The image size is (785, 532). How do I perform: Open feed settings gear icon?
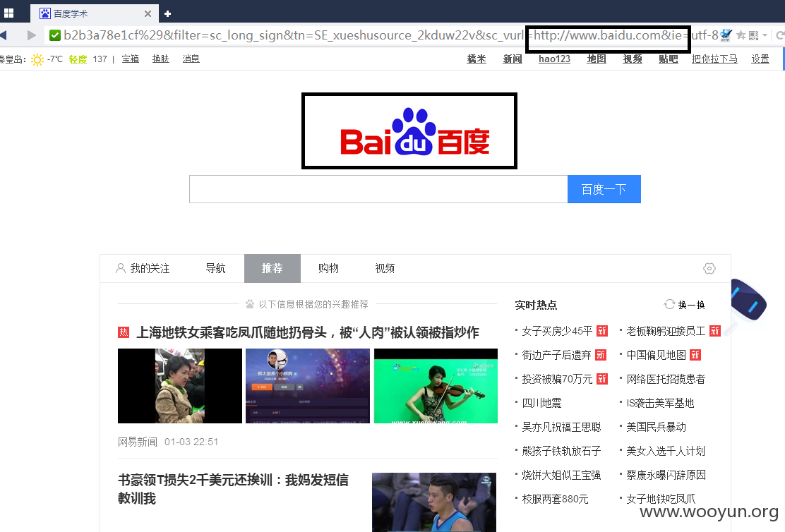click(x=709, y=268)
